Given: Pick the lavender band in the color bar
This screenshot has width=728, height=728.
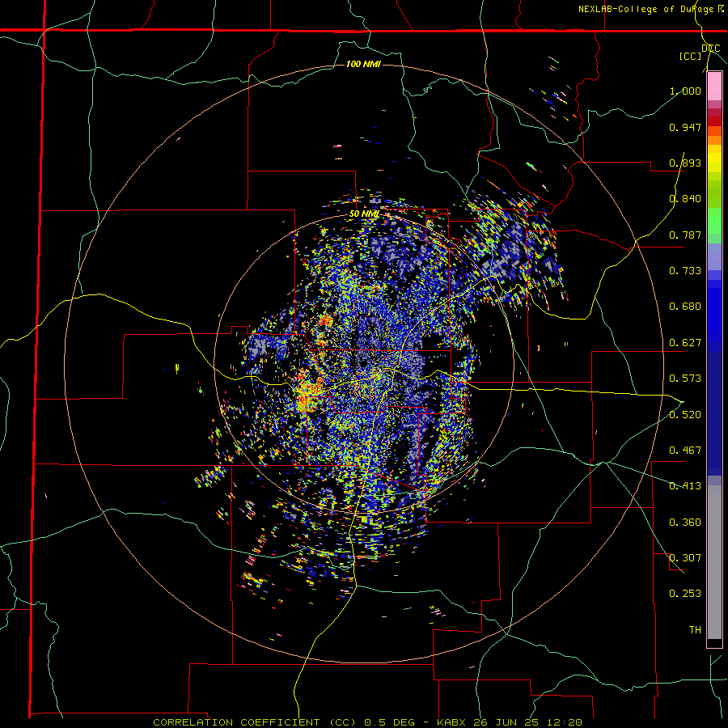Looking at the screenshot, I should 714,256.
